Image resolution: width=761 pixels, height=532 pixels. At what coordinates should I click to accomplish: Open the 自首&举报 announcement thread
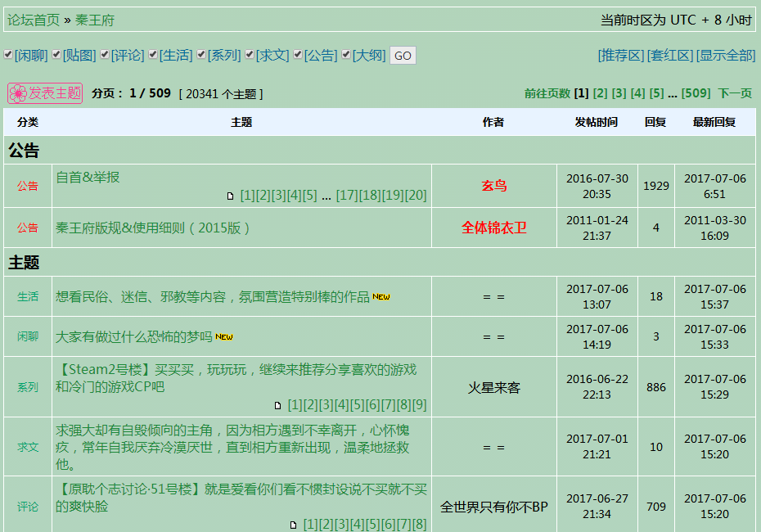[x=88, y=177]
